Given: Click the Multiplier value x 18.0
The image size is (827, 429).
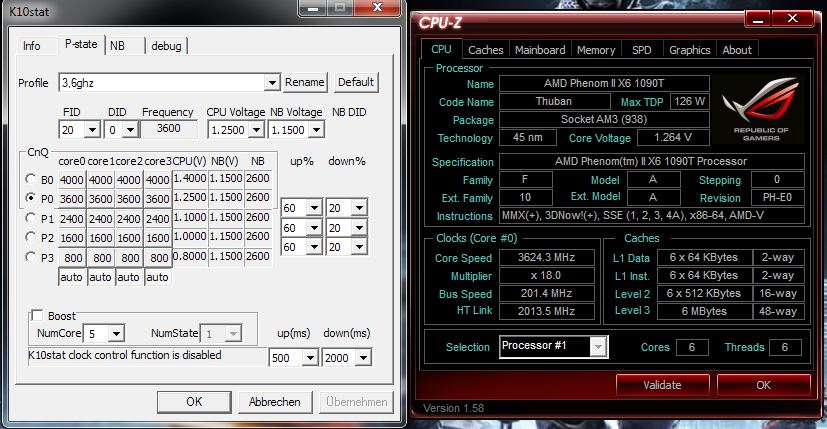Looking at the screenshot, I should click(x=546, y=275).
